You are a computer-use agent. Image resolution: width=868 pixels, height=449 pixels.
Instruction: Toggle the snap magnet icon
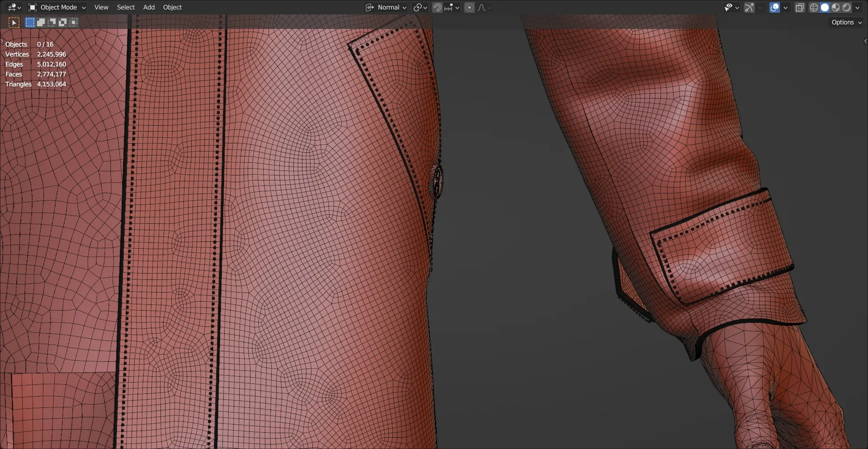437,7
